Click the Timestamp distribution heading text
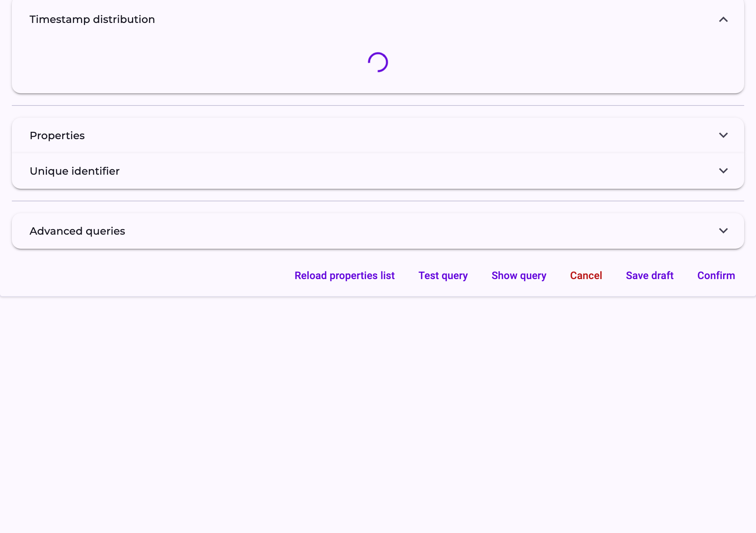Screen dimensions: 756x533 click(92, 19)
